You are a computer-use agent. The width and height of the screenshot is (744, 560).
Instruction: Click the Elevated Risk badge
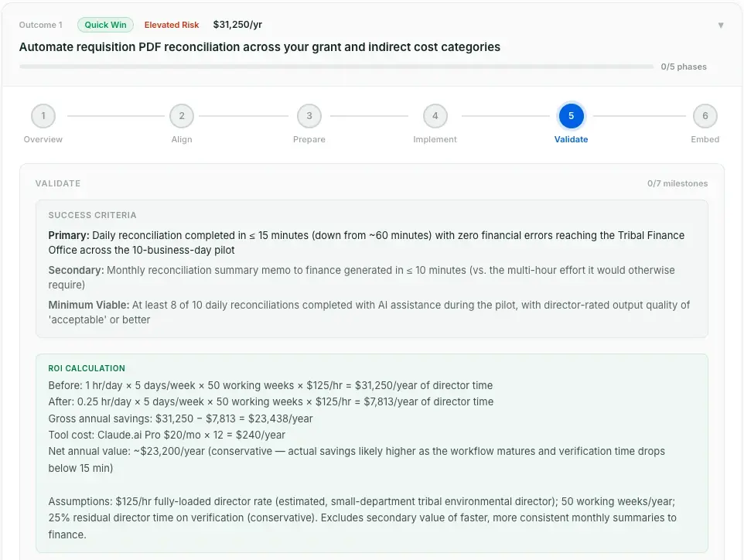point(172,25)
